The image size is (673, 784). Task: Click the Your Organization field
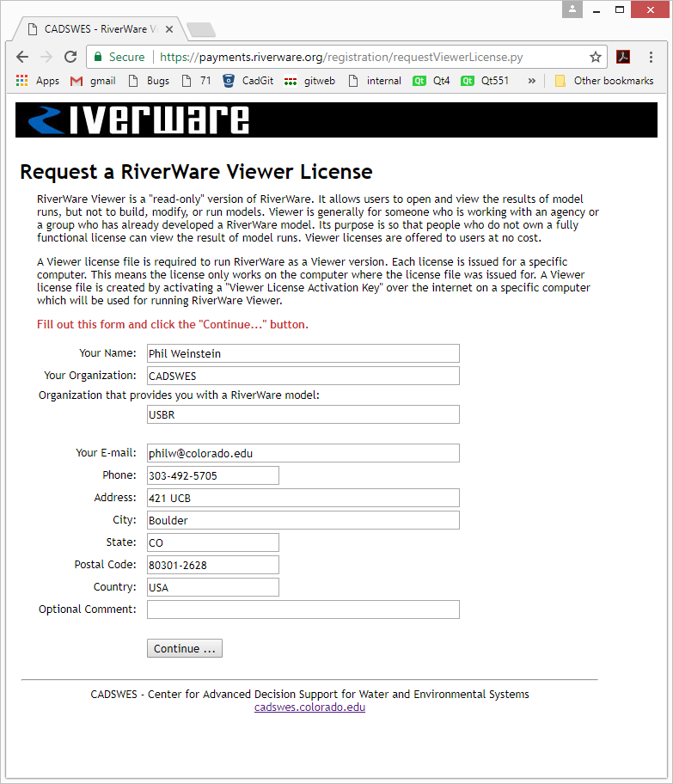[x=303, y=376]
